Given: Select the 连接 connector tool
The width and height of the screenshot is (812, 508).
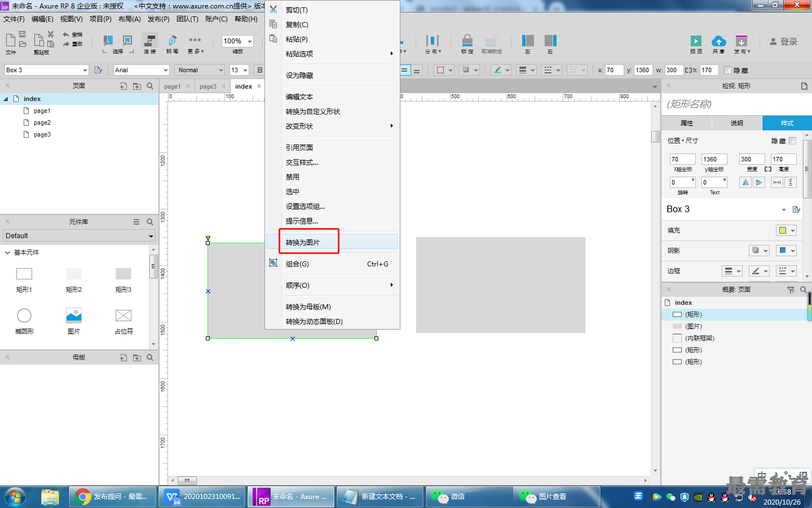Looking at the screenshot, I should 150,41.
